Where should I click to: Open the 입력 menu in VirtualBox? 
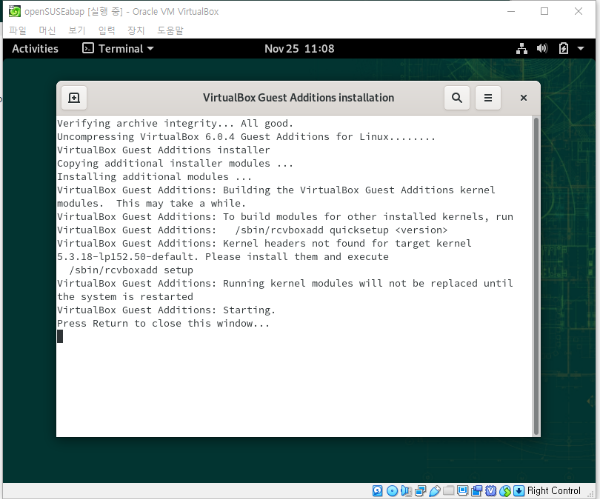pyautogui.click(x=106, y=30)
